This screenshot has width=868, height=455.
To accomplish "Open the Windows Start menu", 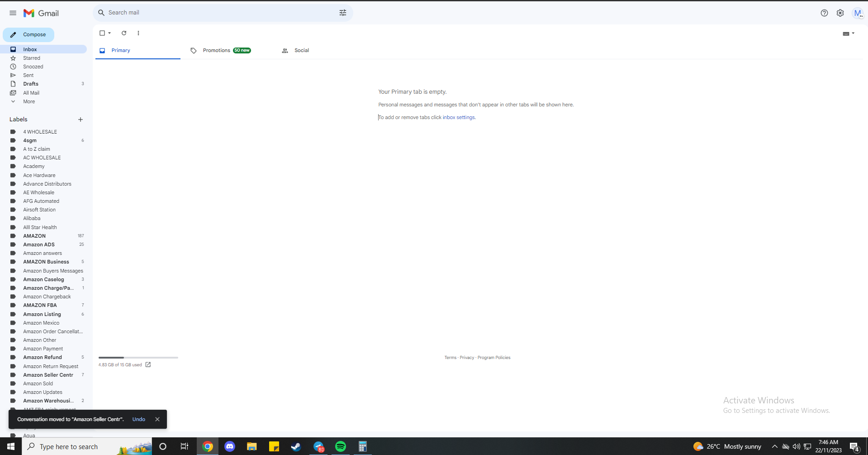I will tap(11, 446).
